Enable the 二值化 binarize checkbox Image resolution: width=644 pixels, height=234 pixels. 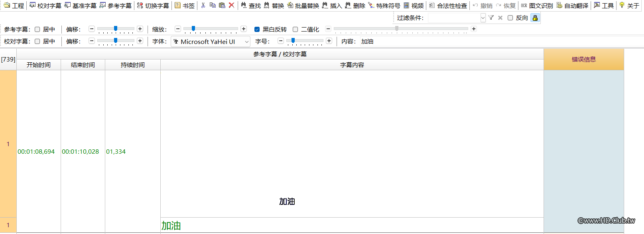(295, 29)
